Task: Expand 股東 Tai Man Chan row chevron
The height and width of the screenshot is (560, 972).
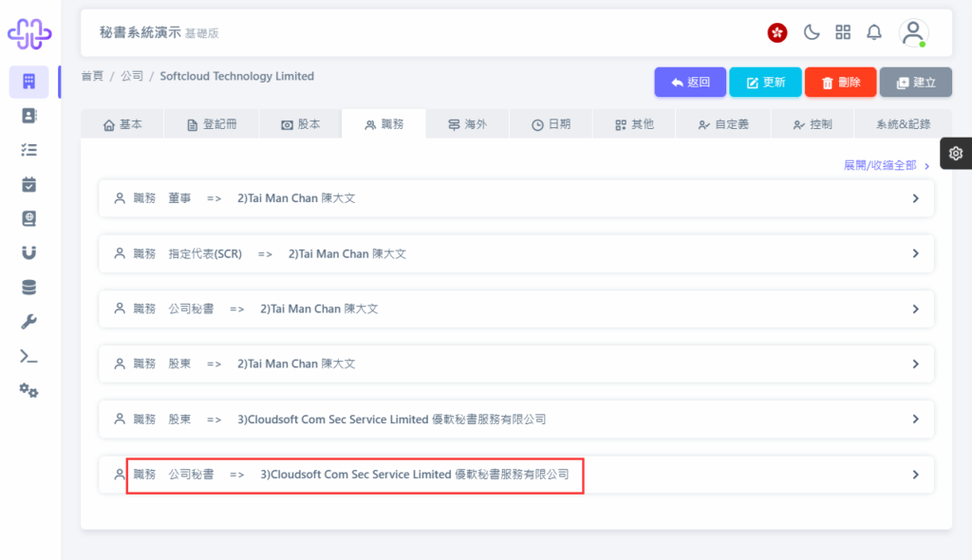Action: tap(916, 364)
